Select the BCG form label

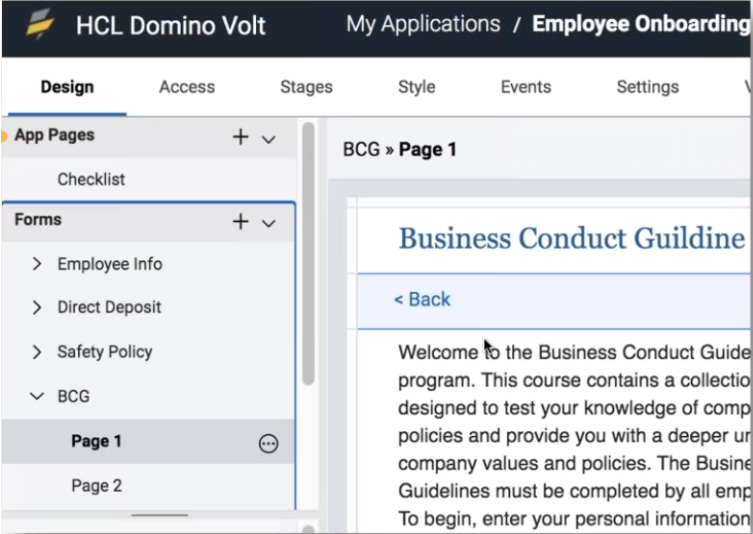[x=73, y=396]
